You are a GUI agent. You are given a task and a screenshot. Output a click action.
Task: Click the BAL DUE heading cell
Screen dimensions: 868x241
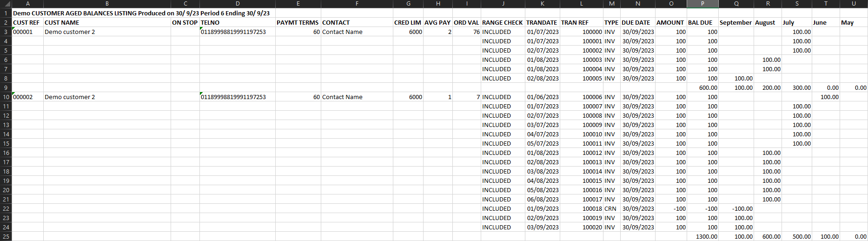pyautogui.click(x=700, y=22)
